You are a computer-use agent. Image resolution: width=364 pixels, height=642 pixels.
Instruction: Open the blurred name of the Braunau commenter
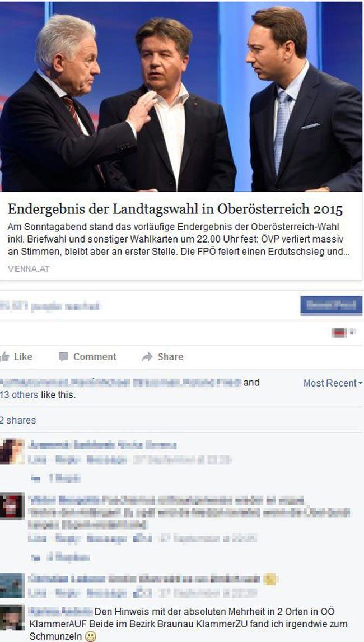coord(60,612)
